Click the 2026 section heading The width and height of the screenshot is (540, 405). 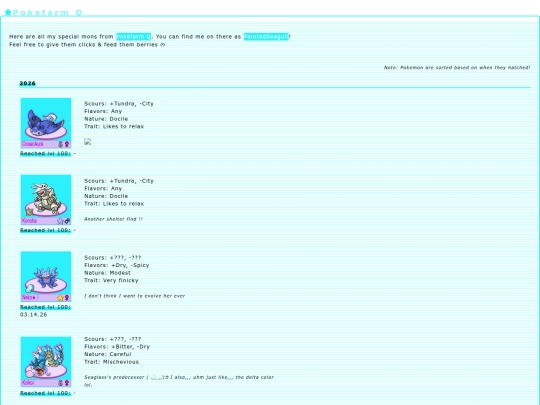point(28,83)
